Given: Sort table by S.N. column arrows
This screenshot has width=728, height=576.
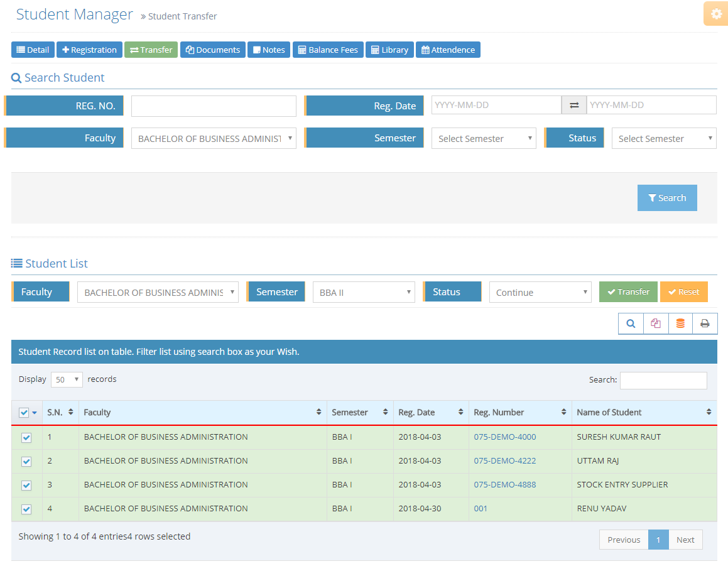Looking at the screenshot, I should (x=71, y=412).
